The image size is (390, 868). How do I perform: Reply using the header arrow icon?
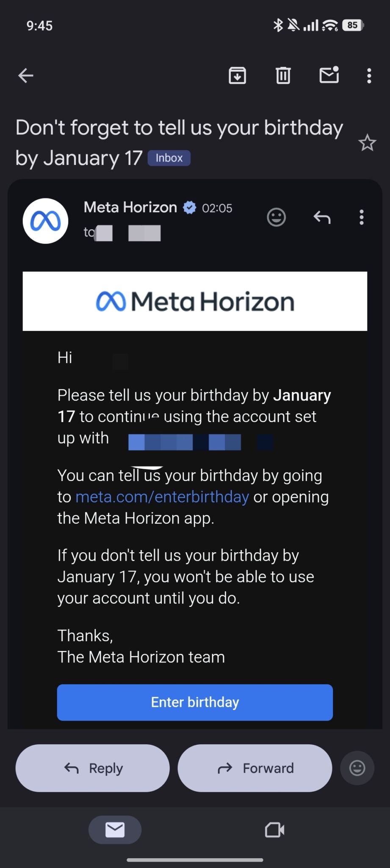coord(322,217)
